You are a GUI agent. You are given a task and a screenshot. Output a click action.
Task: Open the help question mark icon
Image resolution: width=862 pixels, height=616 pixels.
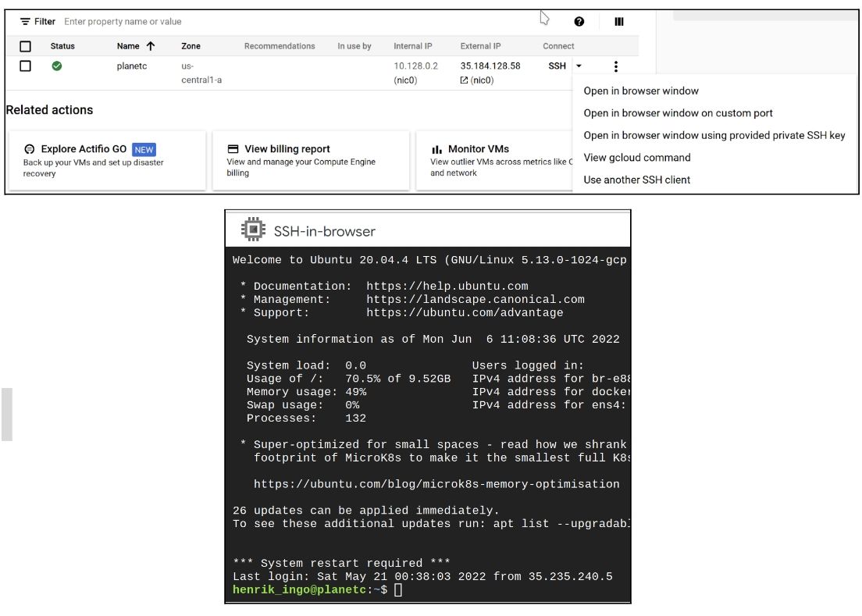(579, 21)
